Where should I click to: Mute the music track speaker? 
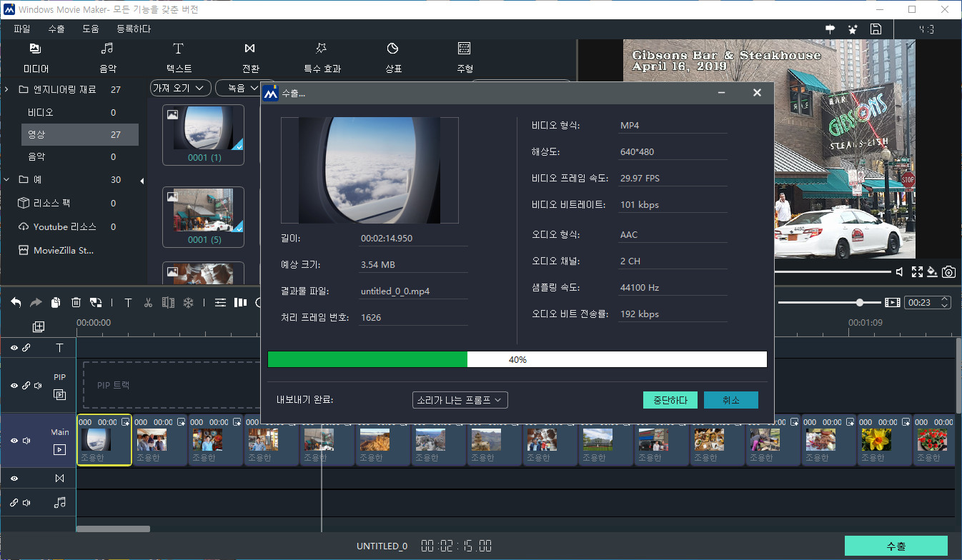click(26, 503)
